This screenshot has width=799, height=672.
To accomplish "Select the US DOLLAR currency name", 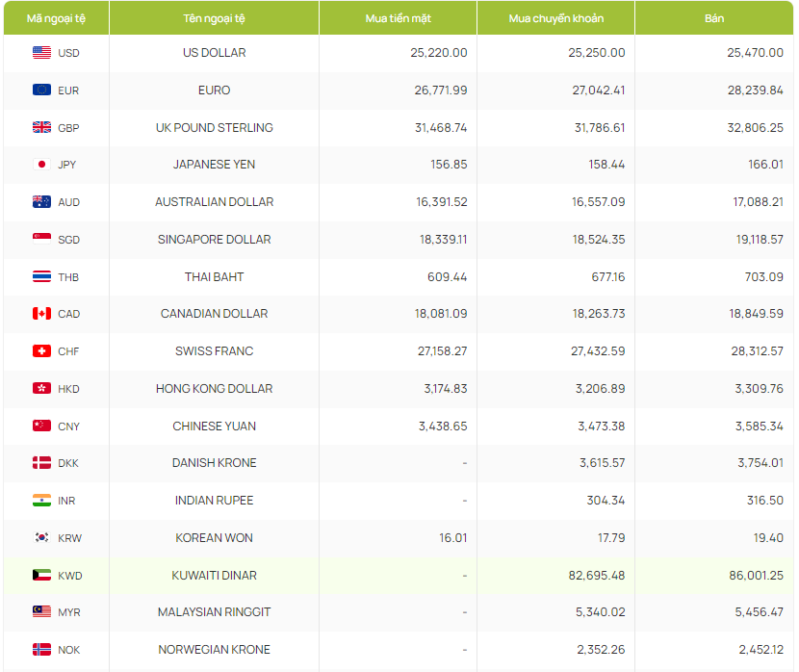I will tap(214, 53).
